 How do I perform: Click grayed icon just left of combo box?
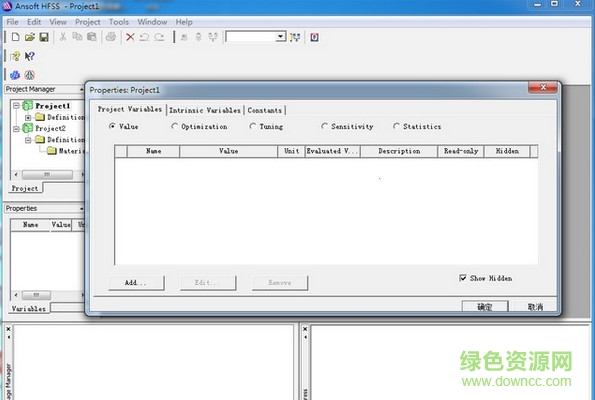click(213, 37)
